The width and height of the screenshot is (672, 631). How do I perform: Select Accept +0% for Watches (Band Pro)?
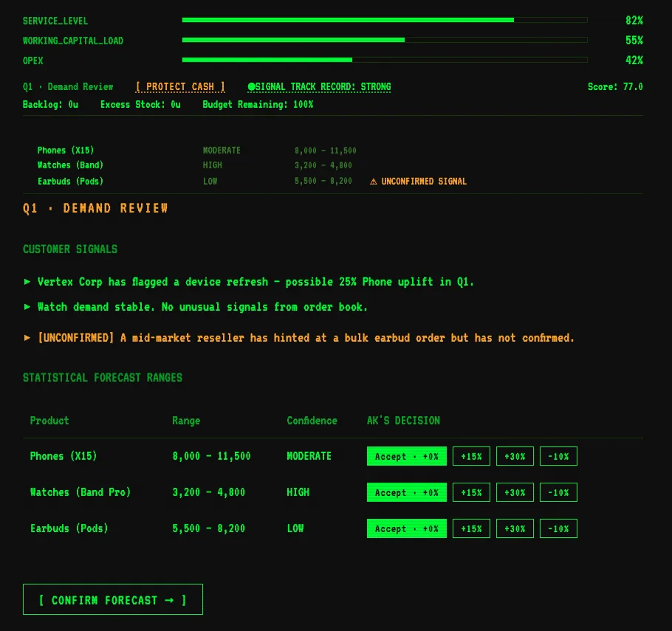[x=407, y=492]
